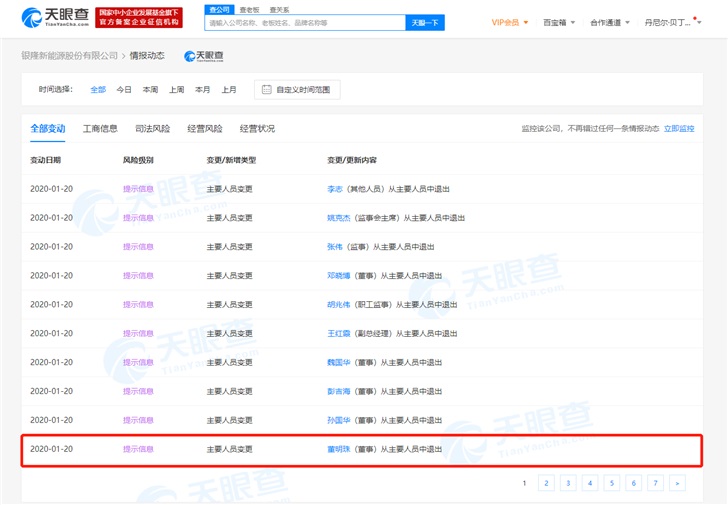The height and width of the screenshot is (505, 728).
Task: Switch to the 工商信息 tab
Action: tap(100, 129)
